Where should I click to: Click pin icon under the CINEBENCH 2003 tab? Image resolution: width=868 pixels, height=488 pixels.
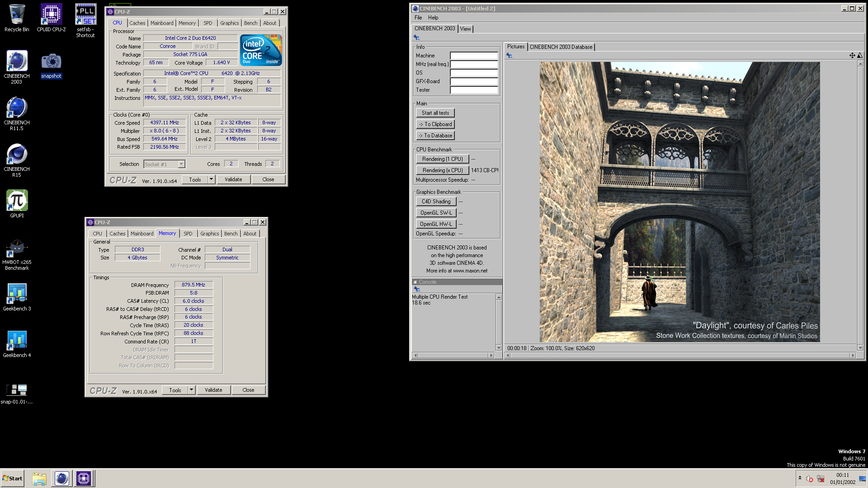pyautogui.click(x=416, y=38)
